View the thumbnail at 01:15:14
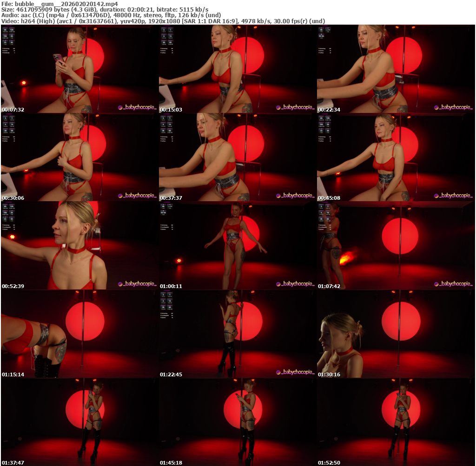 79,334
